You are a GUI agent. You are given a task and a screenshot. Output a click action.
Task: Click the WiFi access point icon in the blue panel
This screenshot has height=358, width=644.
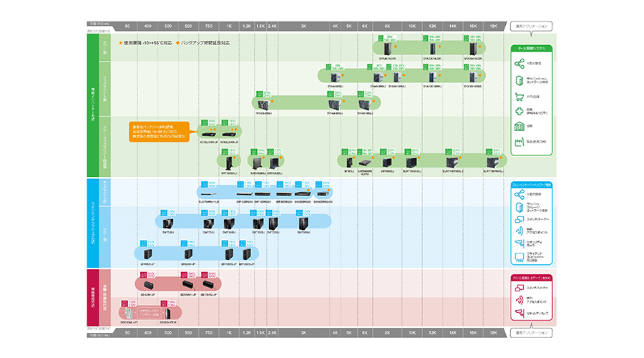pyautogui.click(x=519, y=231)
